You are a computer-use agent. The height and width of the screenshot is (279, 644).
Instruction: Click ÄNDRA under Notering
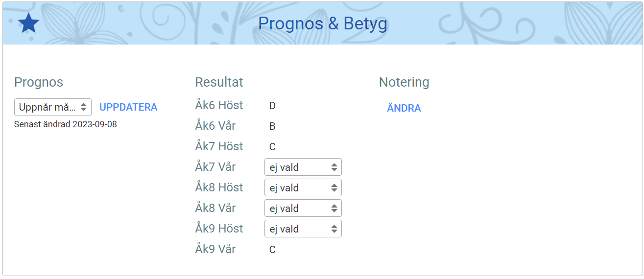(x=404, y=108)
